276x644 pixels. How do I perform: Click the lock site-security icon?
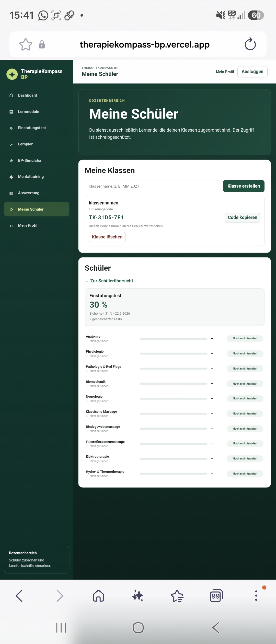point(42,44)
